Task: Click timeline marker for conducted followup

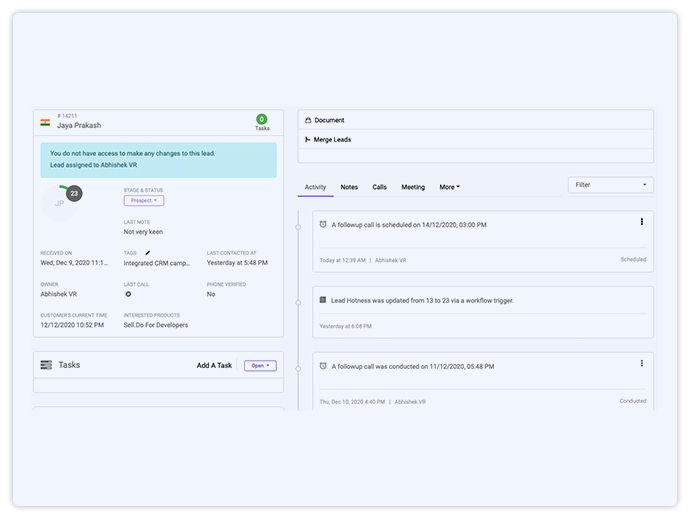Action: pos(298,369)
